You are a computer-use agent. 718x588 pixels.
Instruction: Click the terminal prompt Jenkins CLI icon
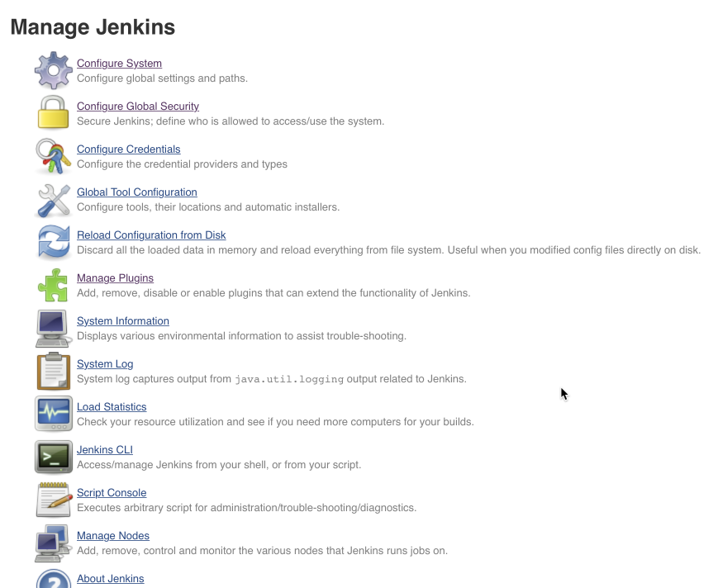[x=54, y=457]
